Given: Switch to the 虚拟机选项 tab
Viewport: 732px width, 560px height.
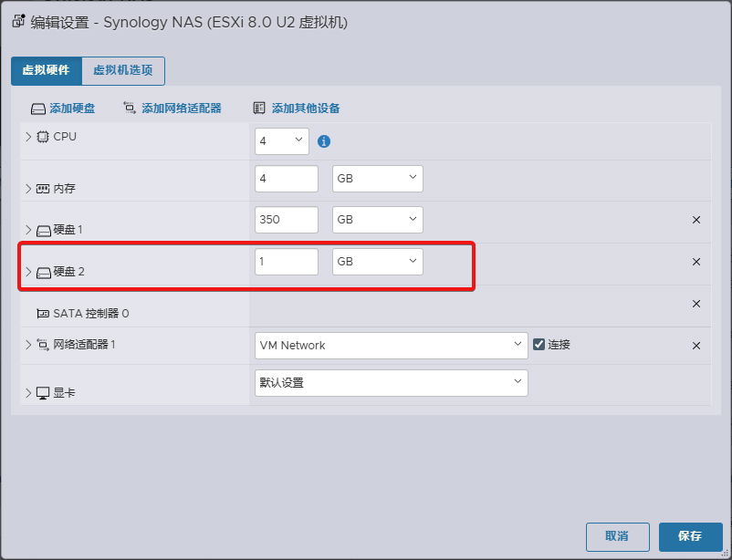Looking at the screenshot, I should (123, 70).
